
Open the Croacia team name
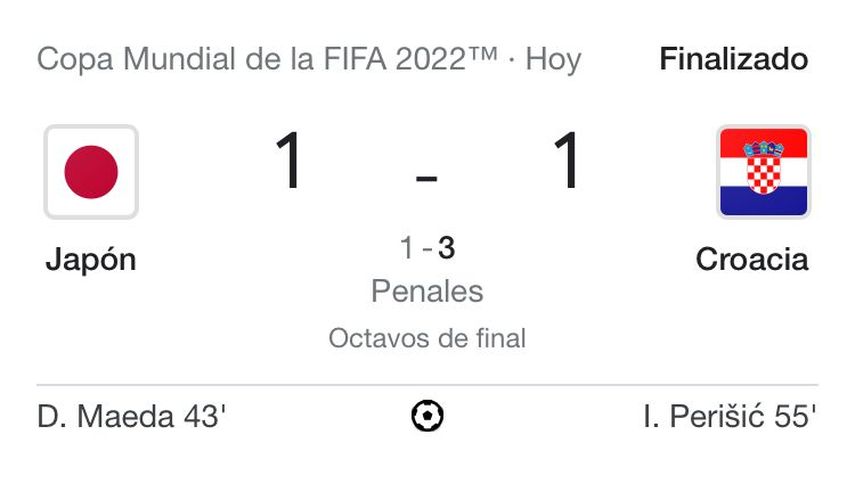coord(752,260)
